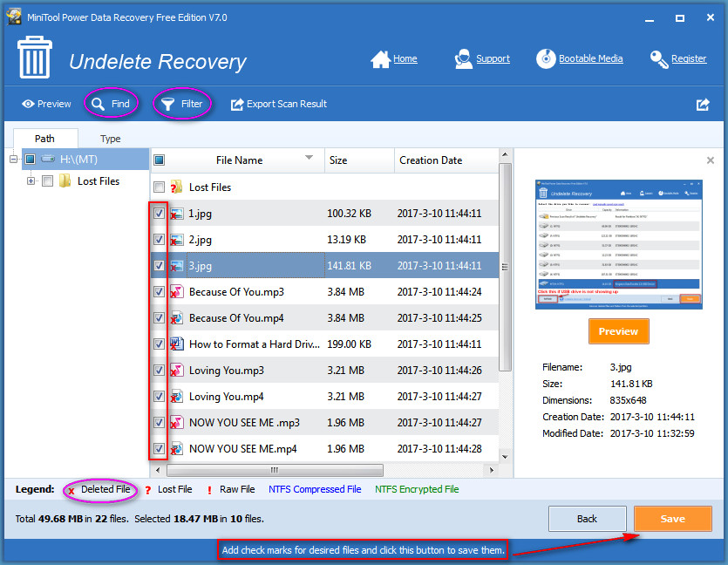The image size is (728, 565).
Task: Check the Lost Files checkbox in tree
Action: point(47,180)
